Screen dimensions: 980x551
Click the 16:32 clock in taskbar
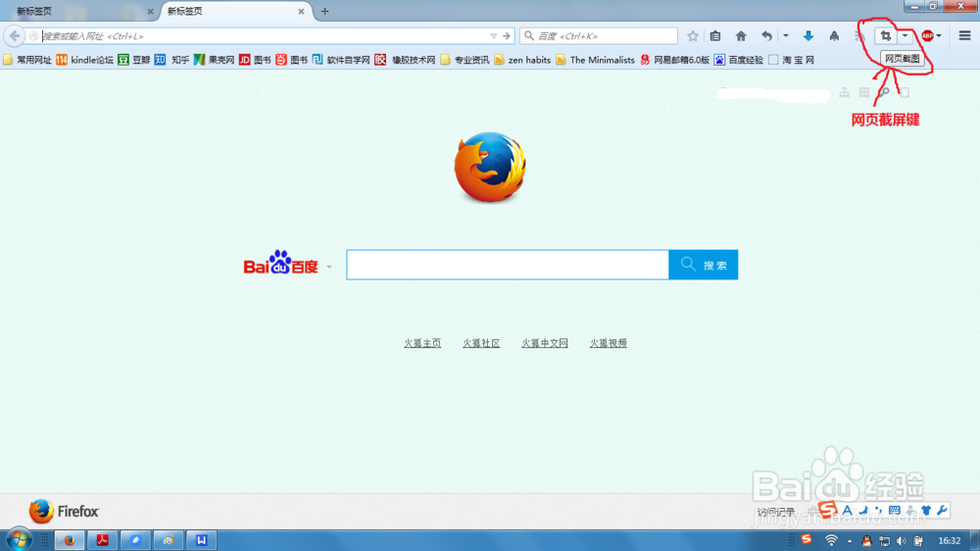(949, 540)
